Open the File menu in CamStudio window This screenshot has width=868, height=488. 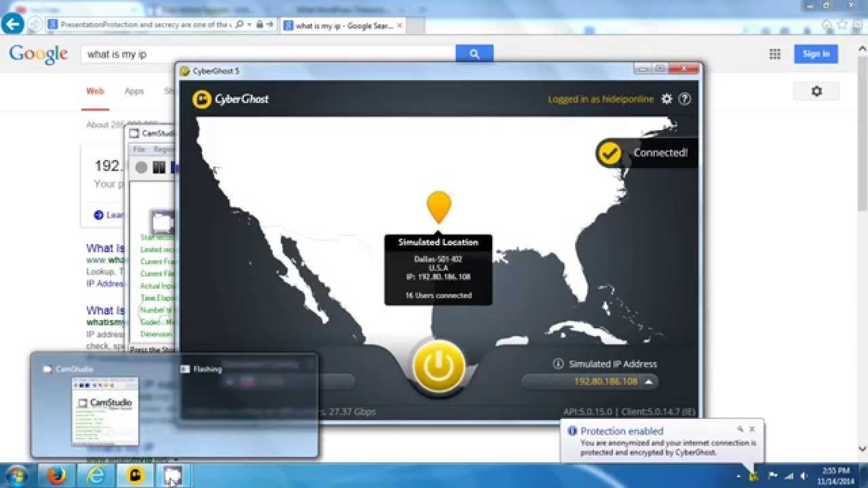tap(139, 149)
